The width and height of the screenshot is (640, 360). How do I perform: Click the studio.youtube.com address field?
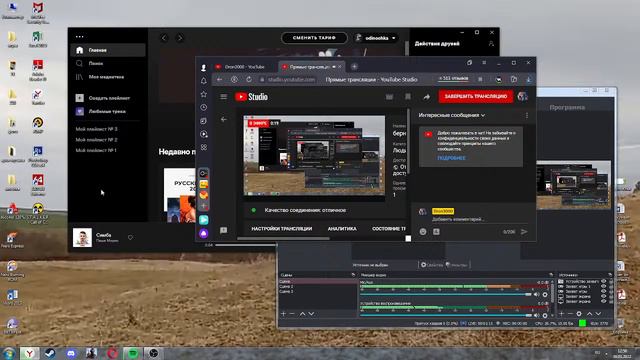[x=291, y=80]
